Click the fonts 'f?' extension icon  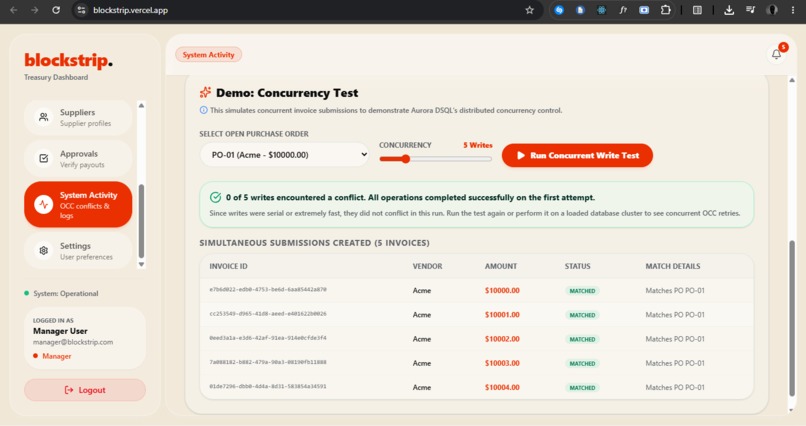point(622,10)
